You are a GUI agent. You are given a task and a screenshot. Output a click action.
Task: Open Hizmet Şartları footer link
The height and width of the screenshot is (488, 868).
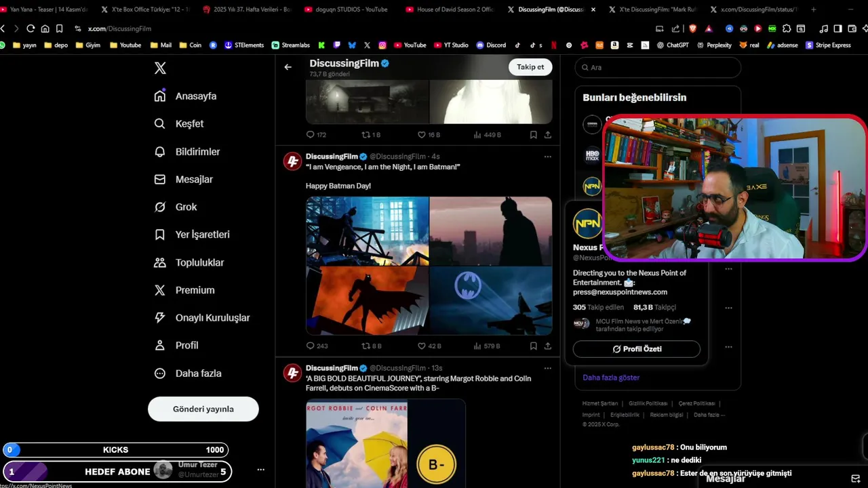point(600,403)
